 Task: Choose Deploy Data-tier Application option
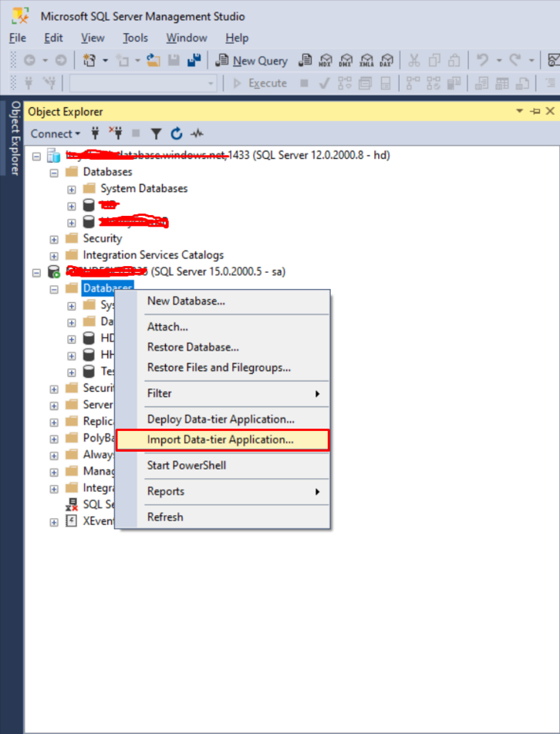223,419
